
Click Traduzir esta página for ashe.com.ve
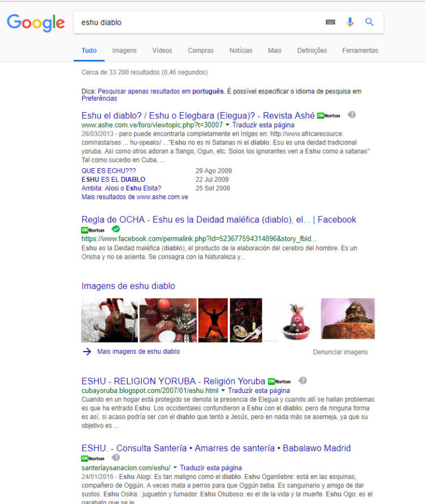263,125
